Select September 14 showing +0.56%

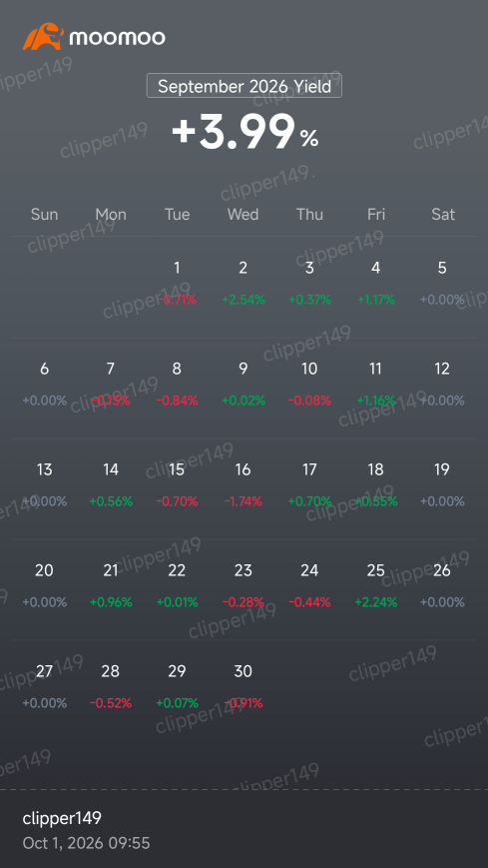pyautogui.click(x=111, y=484)
